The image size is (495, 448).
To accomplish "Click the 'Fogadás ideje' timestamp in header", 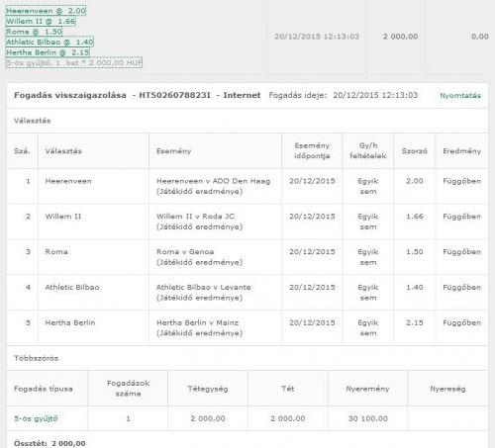I will (375, 95).
